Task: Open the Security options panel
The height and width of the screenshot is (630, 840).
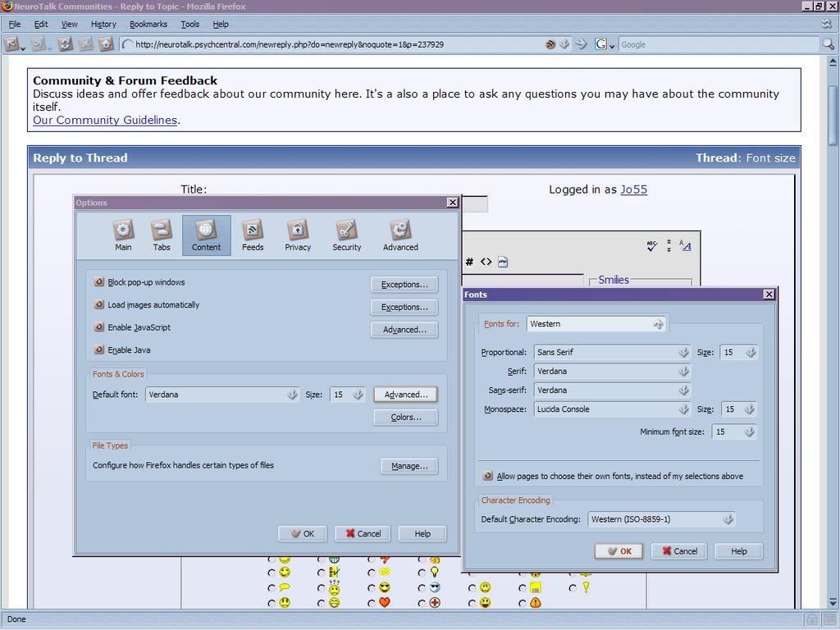Action: tap(347, 235)
